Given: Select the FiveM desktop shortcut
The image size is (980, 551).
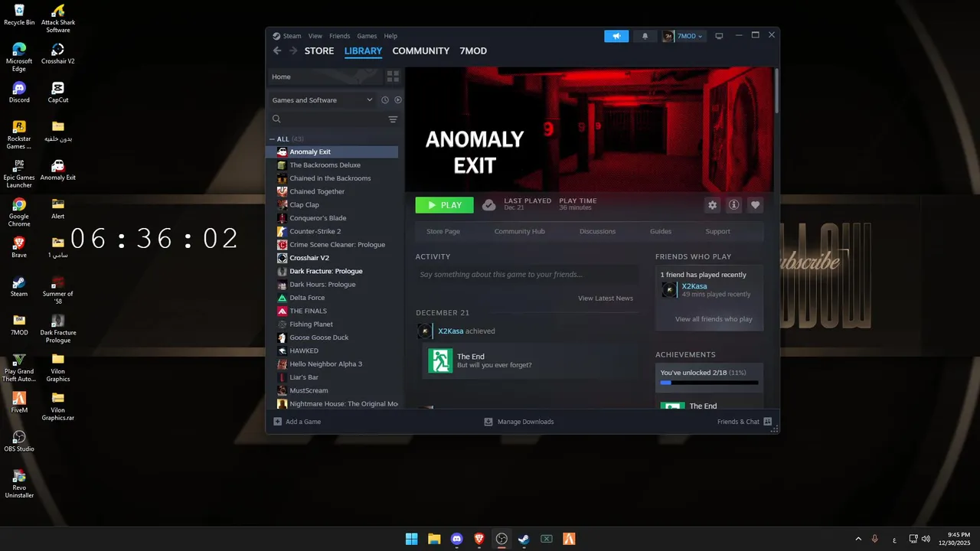Looking at the screenshot, I should 19,403.
